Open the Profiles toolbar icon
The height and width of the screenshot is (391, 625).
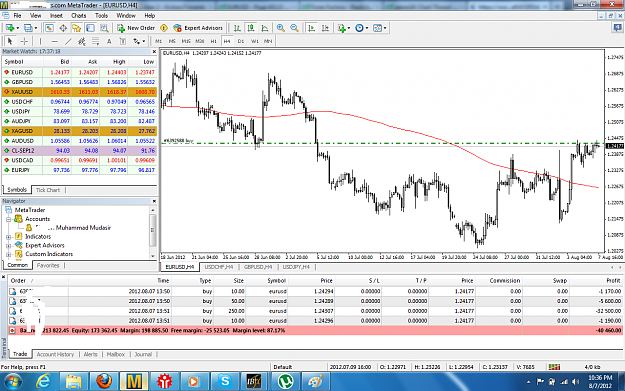(28, 28)
